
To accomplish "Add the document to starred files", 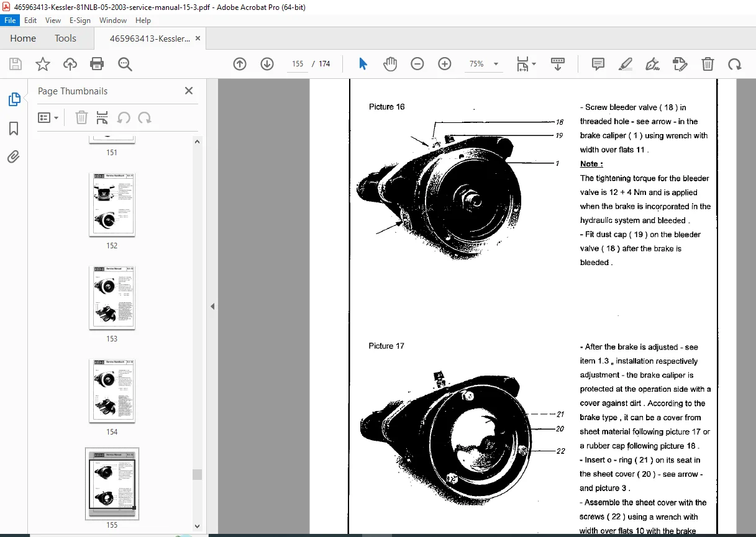I will pos(42,64).
